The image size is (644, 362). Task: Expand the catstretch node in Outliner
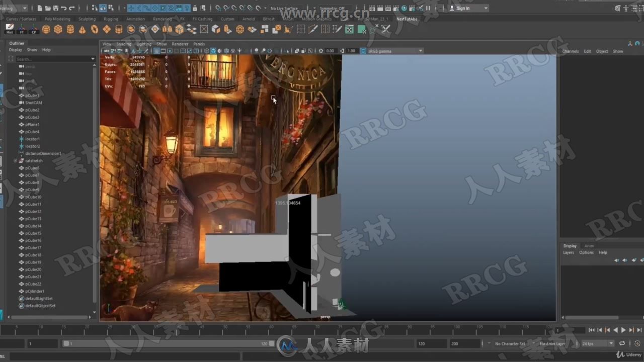click(16, 161)
